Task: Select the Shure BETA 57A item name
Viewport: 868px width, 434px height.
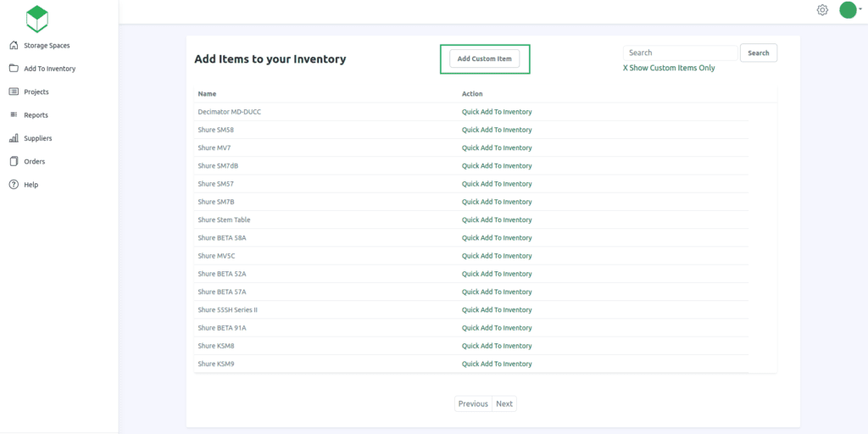Action: click(221, 292)
